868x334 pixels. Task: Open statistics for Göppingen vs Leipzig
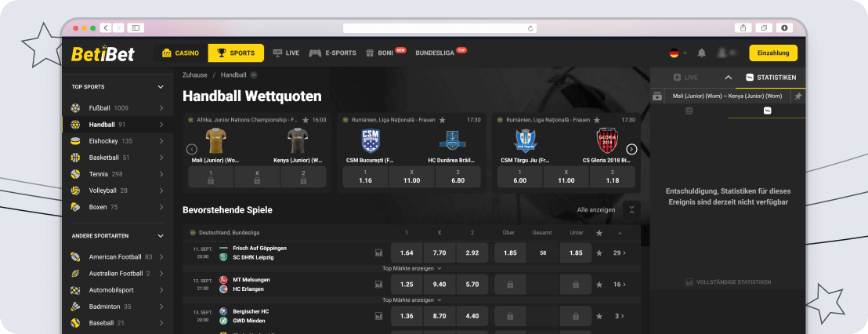(378, 253)
